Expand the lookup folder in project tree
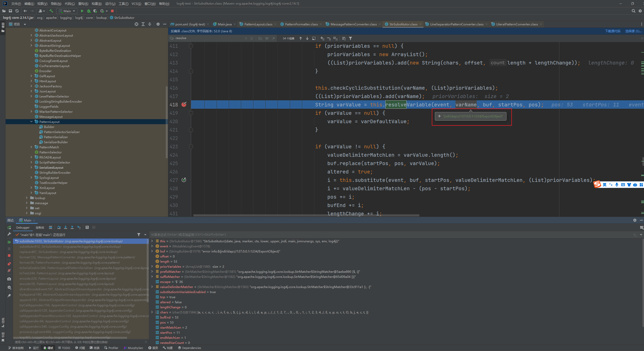 tap(27, 198)
